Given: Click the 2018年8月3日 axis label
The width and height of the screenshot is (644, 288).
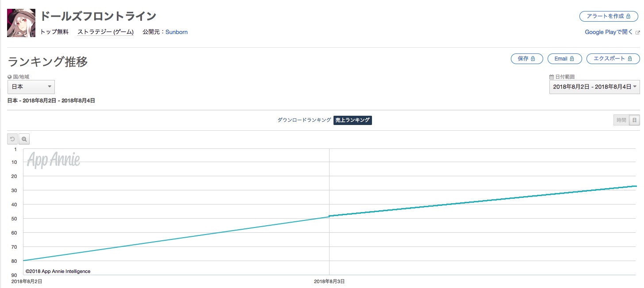Looking at the screenshot, I should (x=329, y=281).
